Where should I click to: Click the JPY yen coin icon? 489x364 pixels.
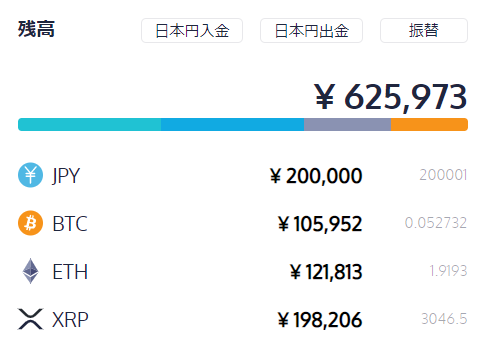[30, 175]
